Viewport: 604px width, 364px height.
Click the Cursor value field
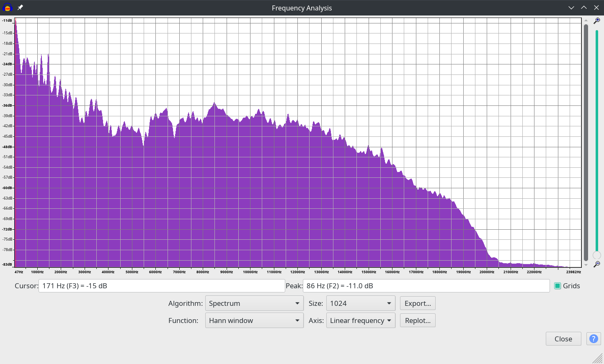[162, 286]
